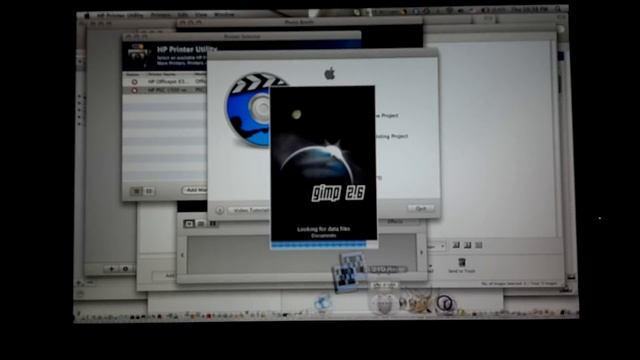Click the plus button in the far-left window
The height and width of the screenshot is (360, 640).
click(x=111, y=269)
